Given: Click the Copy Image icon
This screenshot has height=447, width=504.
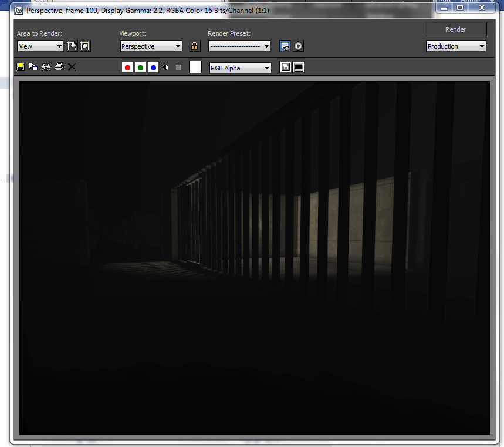Looking at the screenshot, I should (x=33, y=68).
